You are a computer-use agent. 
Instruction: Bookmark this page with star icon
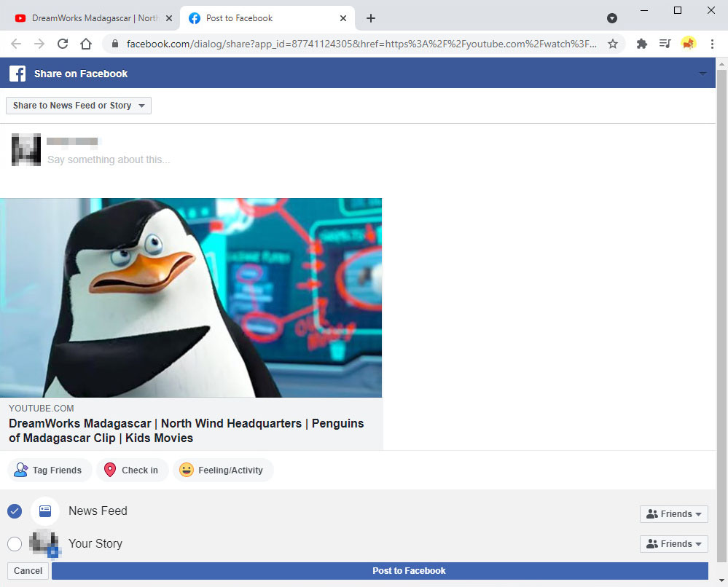click(x=613, y=44)
